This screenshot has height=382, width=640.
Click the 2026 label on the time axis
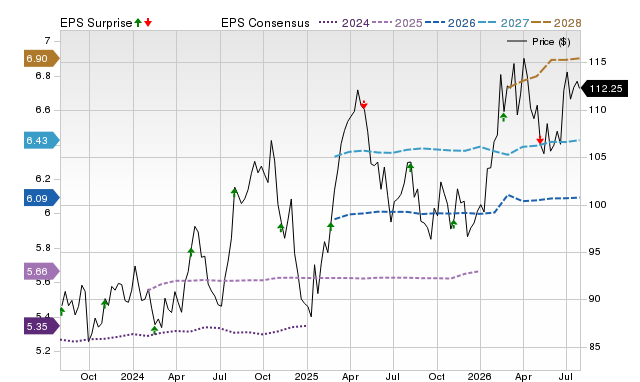tap(480, 376)
